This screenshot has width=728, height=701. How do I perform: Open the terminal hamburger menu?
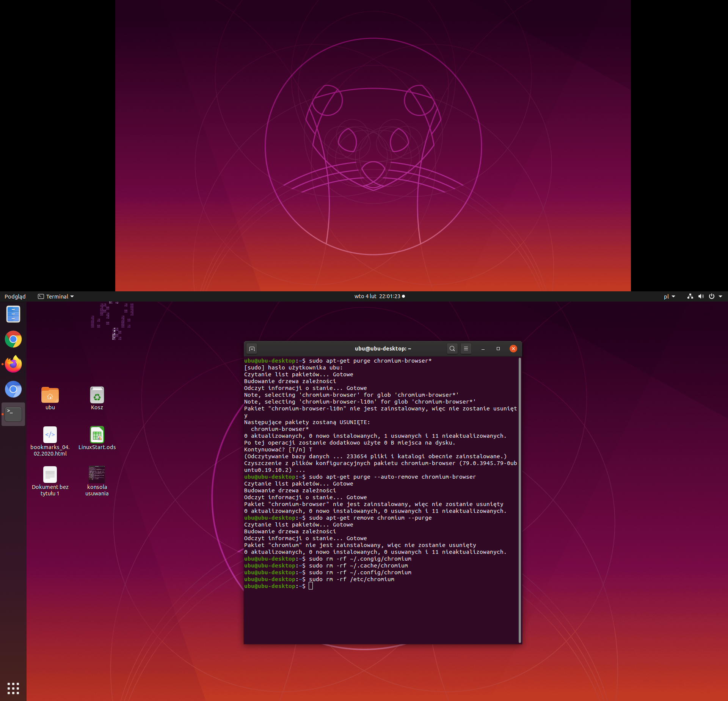tap(466, 349)
